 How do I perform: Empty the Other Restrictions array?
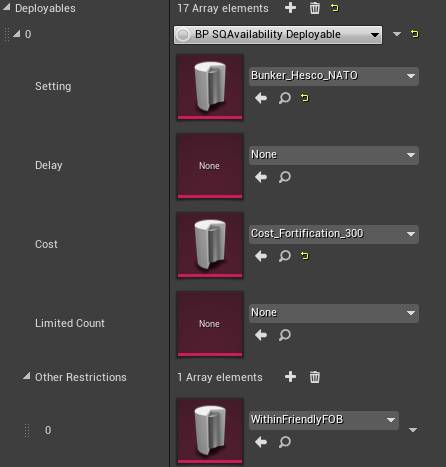click(314, 377)
